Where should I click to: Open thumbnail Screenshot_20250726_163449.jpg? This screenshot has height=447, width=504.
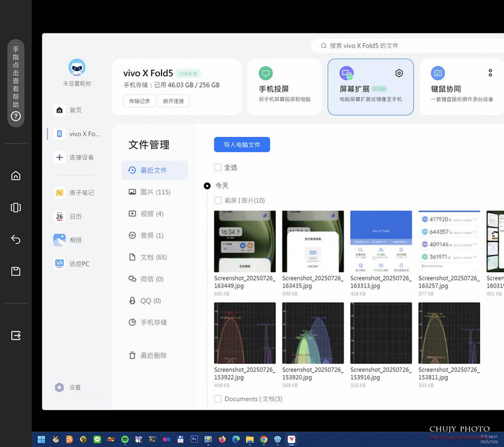pos(245,242)
